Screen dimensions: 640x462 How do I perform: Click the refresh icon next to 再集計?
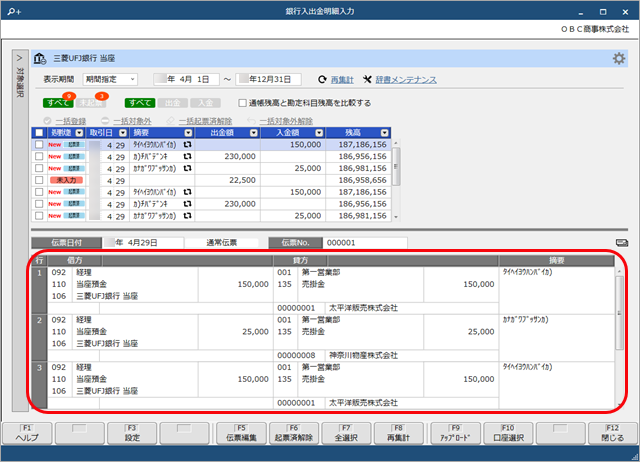click(322, 79)
